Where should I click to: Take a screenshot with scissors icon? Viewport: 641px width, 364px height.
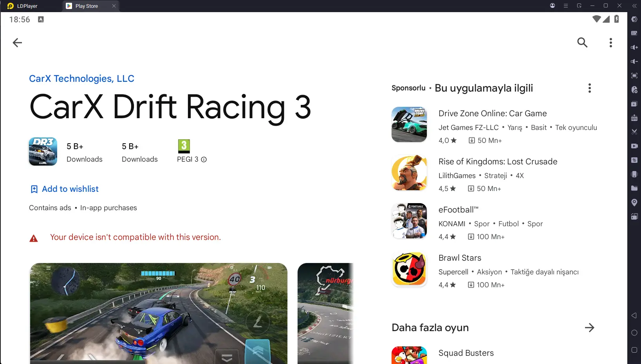pyautogui.click(x=634, y=132)
